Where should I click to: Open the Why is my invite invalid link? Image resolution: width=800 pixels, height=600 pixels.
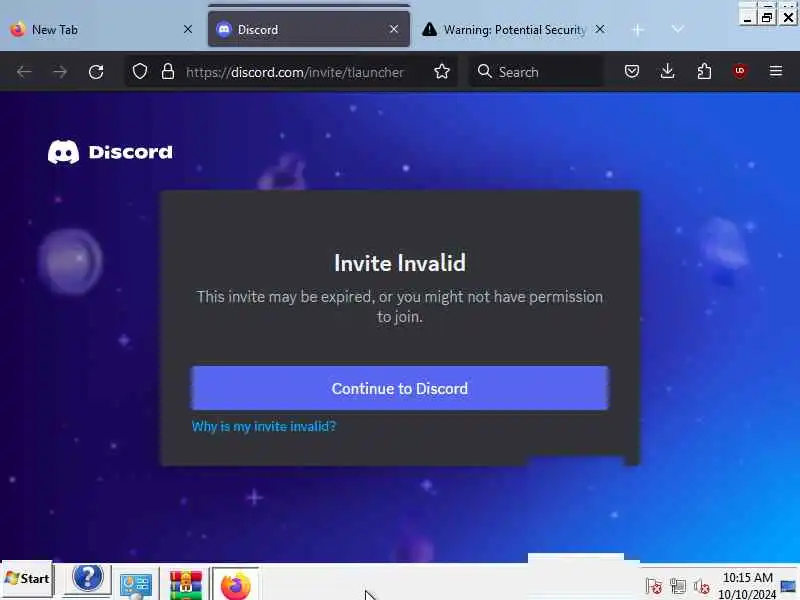click(x=264, y=427)
